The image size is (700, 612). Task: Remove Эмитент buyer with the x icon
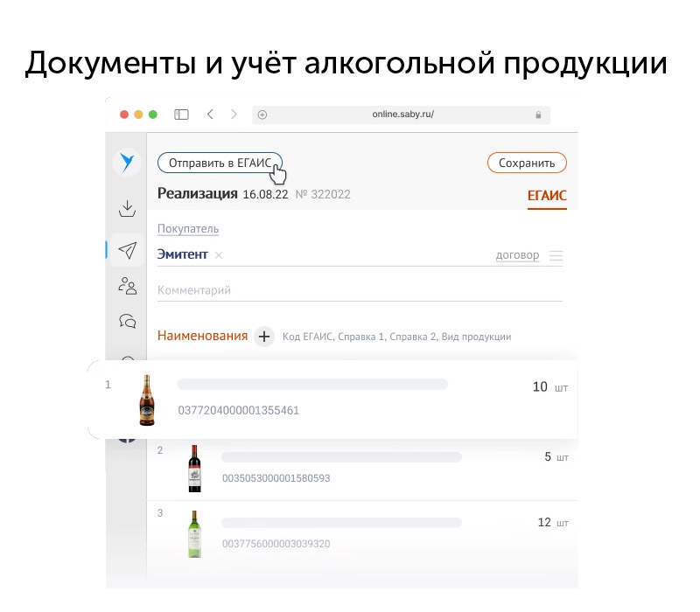pyautogui.click(x=219, y=255)
